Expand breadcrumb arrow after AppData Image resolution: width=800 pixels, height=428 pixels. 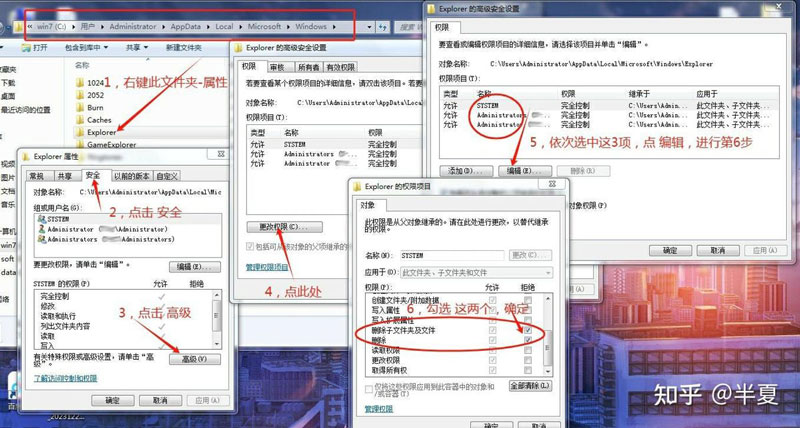coord(209,27)
